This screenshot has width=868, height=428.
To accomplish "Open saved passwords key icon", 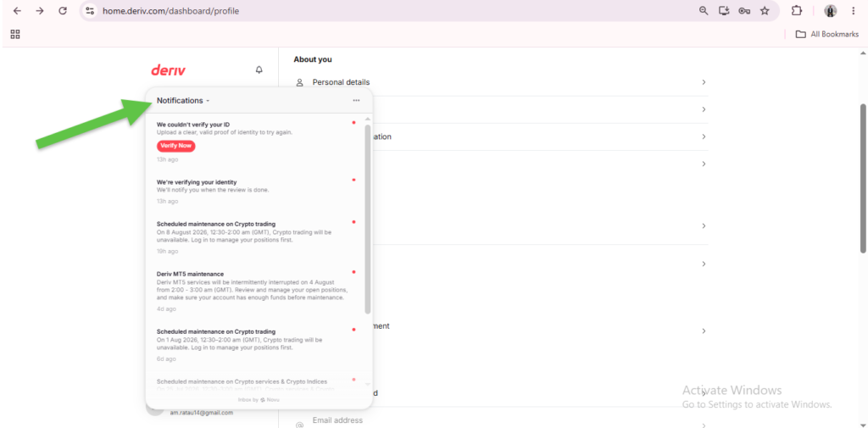I will click(744, 10).
